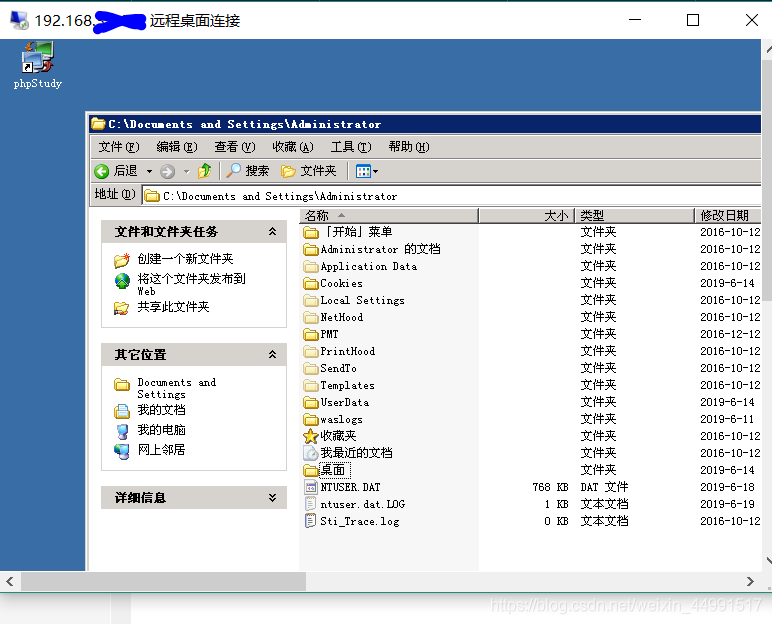
Task: Select the UserData folder icon
Action: point(311,402)
